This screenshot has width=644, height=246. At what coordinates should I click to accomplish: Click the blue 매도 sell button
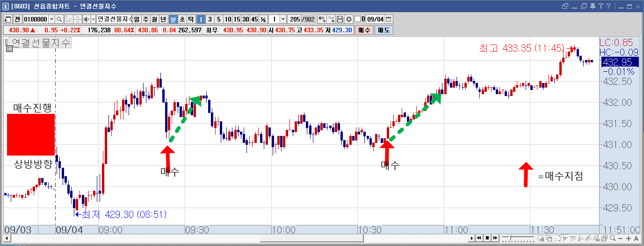(x=384, y=30)
